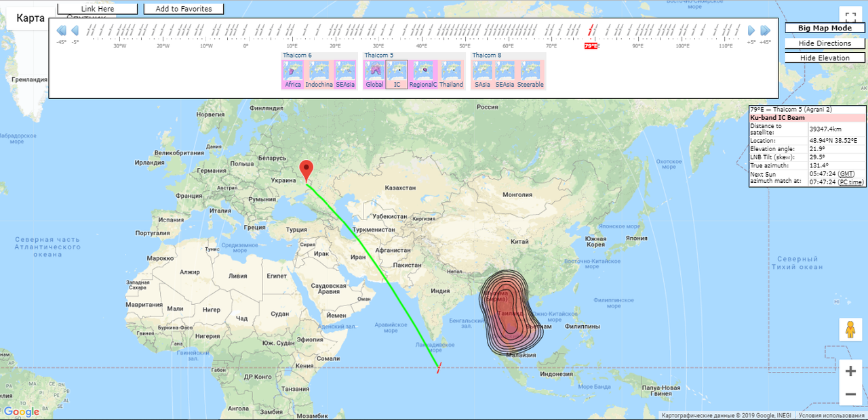
Task: Shift satellite arc 45° west with double-left arrow
Action: click(61, 30)
